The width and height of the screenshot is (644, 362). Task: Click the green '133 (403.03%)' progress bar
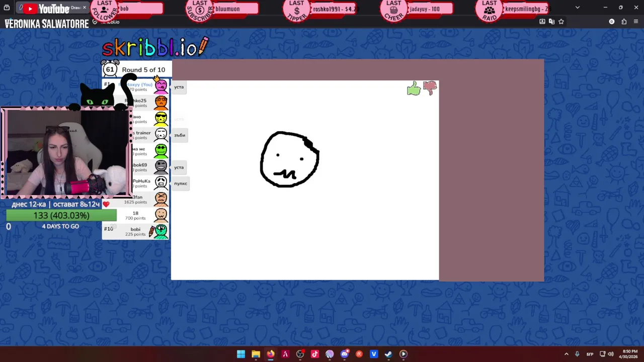[61, 215]
